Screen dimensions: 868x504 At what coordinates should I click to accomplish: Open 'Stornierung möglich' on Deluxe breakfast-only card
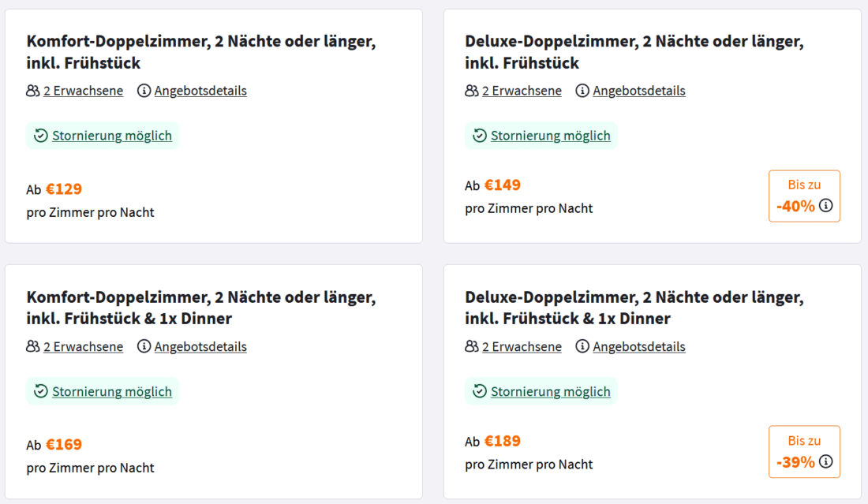click(x=551, y=136)
